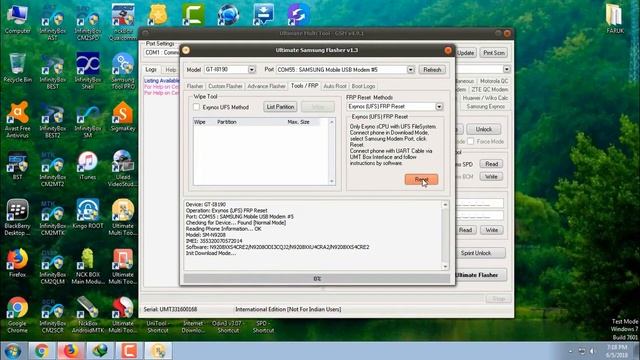Viewport: 640px width, 360px height.
Task: Launch Kingo ROOT
Action: coord(88,214)
